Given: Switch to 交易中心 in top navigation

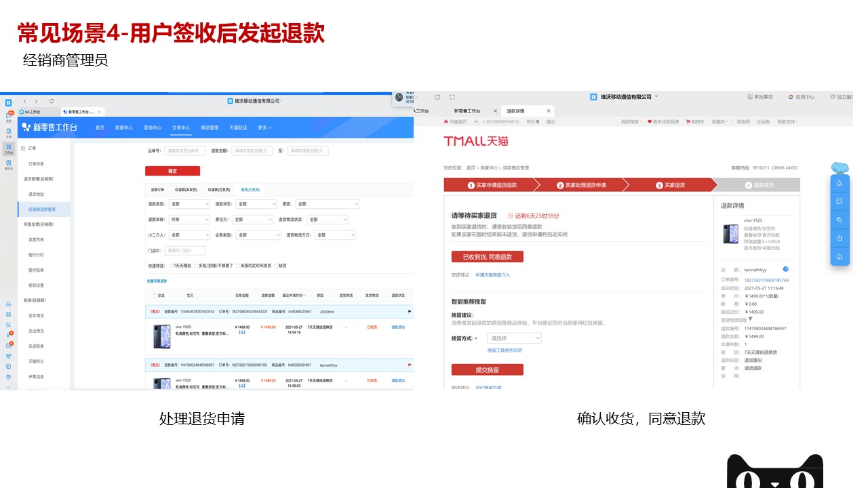Looking at the screenshot, I should click(180, 127).
